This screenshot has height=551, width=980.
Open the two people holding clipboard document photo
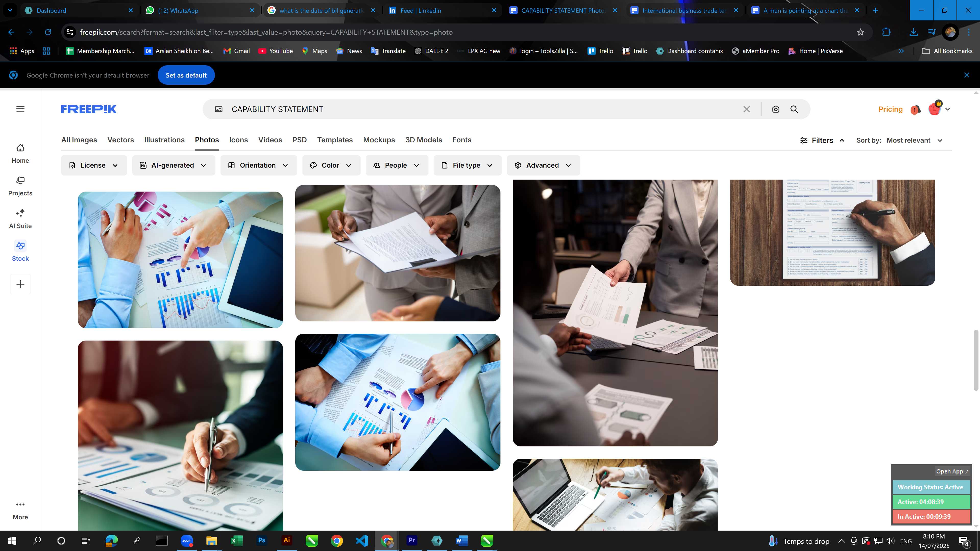pyautogui.click(x=398, y=253)
